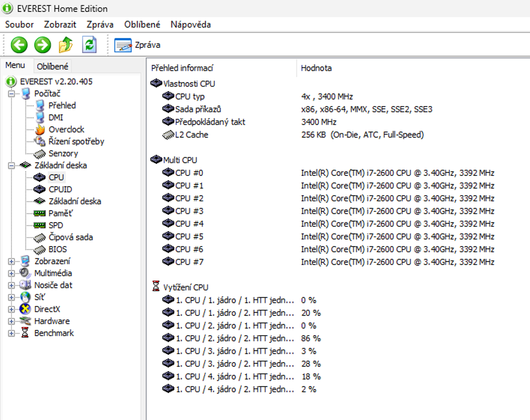Click the refresh icon in the toolbar

[x=89, y=45]
